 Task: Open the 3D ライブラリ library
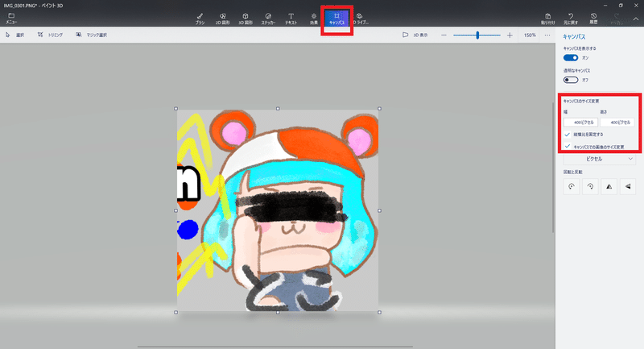360,19
